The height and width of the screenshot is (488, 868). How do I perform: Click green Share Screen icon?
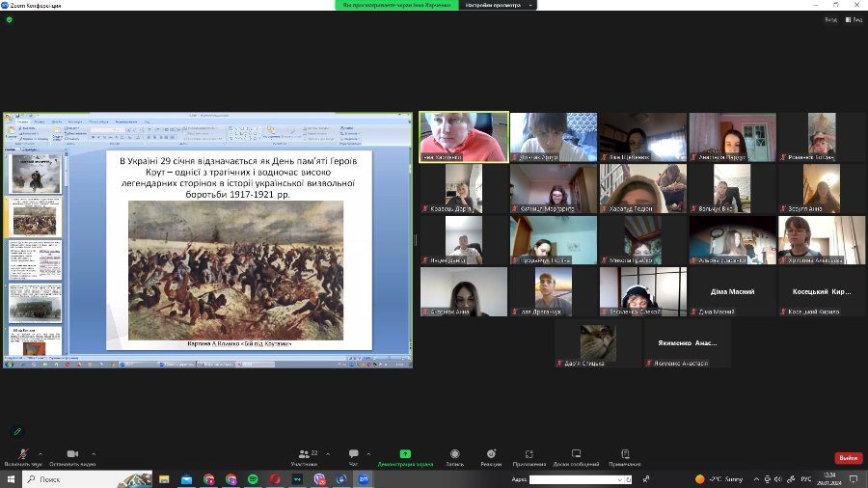pos(405,453)
